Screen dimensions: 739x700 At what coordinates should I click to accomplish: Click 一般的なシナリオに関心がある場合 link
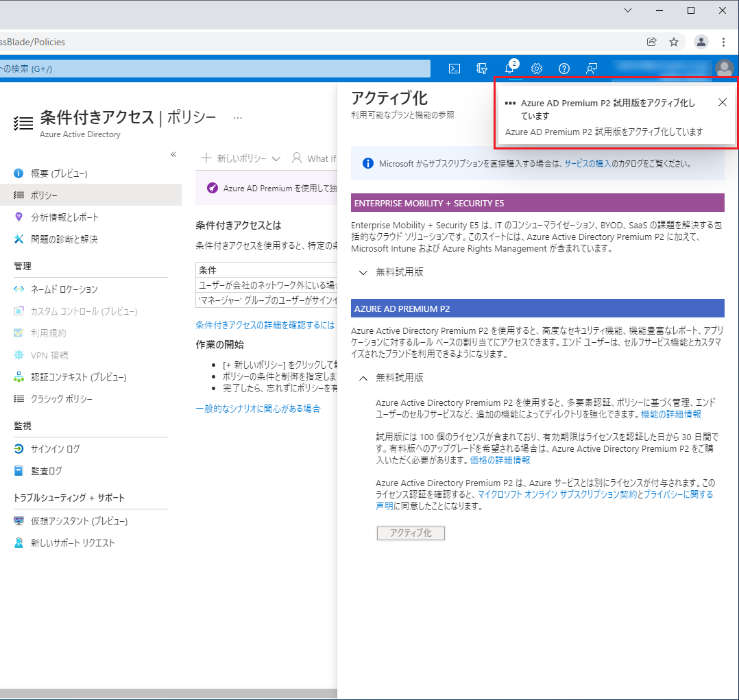click(x=258, y=408)
